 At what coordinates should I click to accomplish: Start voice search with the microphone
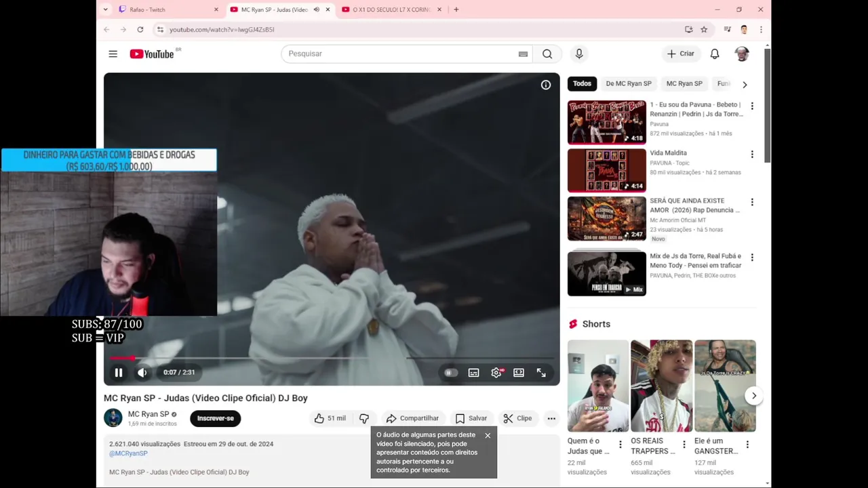[579, 54]
